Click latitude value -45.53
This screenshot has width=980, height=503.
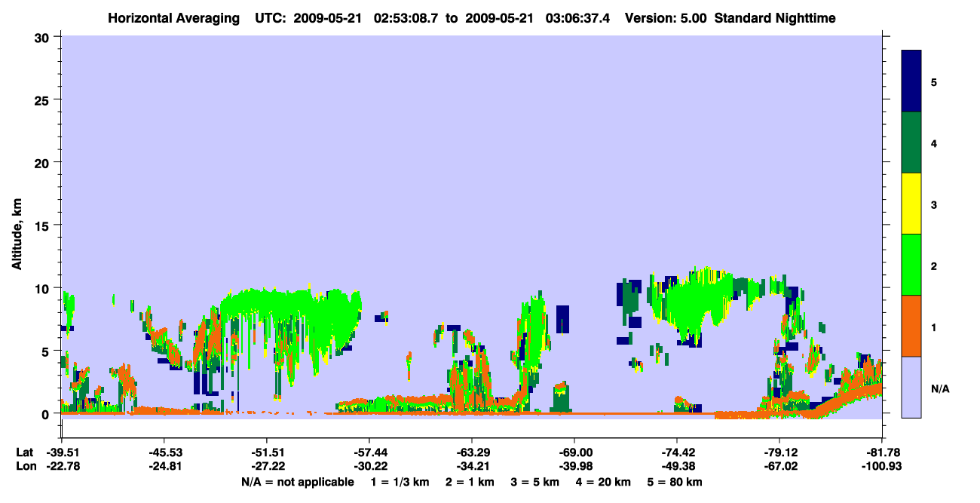coord(164,452)
